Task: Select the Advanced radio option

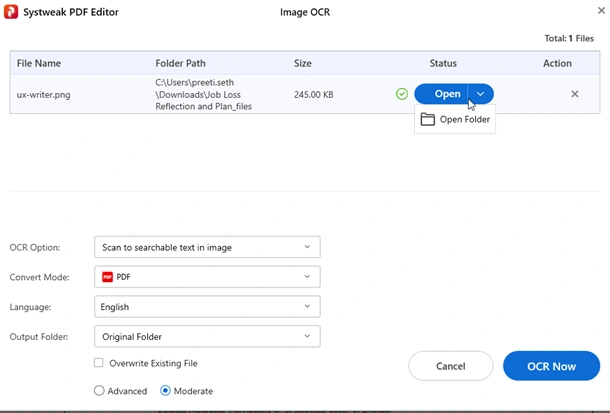Action: [99, 390]
